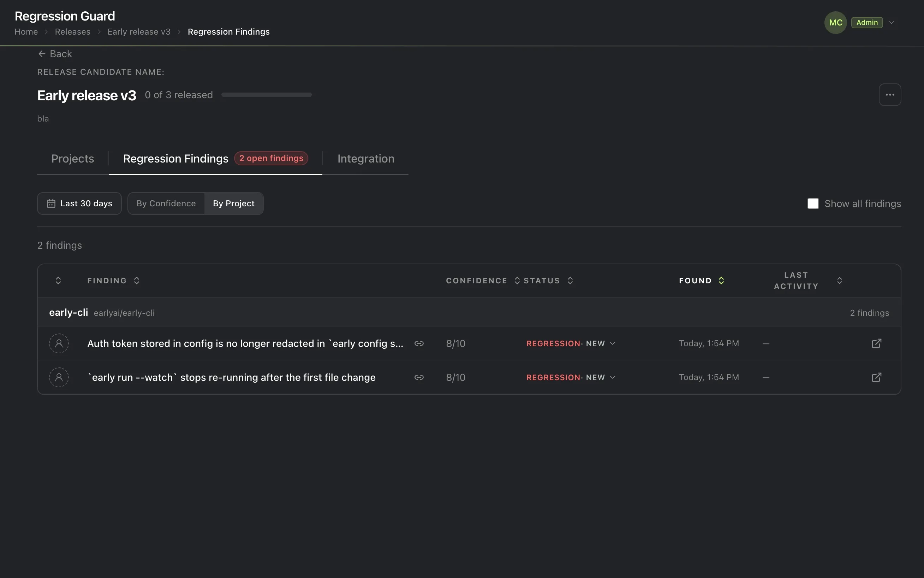Click the calendar icon in date filter

(x=51, y=204)
